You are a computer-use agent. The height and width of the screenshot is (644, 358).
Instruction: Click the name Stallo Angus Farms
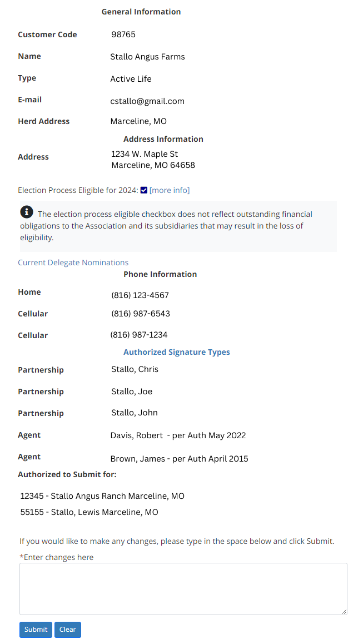147,57
